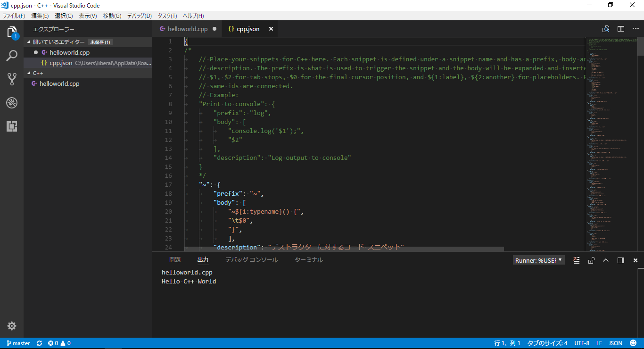This screenshot has height=349, width=644.
Task: Click the "description" key on line 24
Action: [237, 247]
